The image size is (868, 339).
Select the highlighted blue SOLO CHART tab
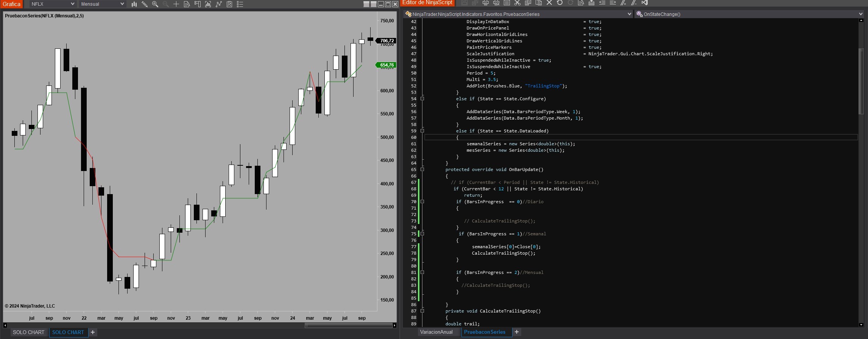[68, 332]
